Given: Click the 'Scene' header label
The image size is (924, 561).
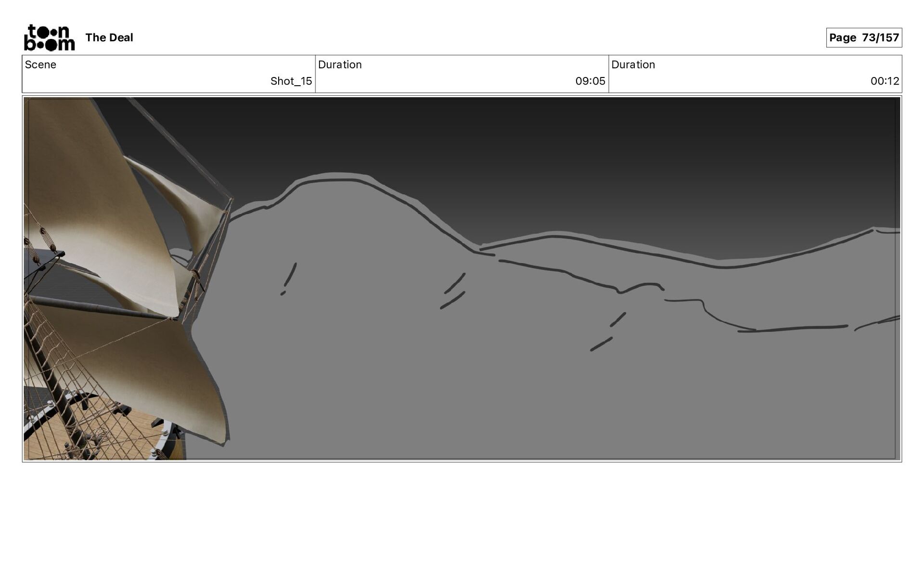Looking at the screenshot, I should [40, 64].
